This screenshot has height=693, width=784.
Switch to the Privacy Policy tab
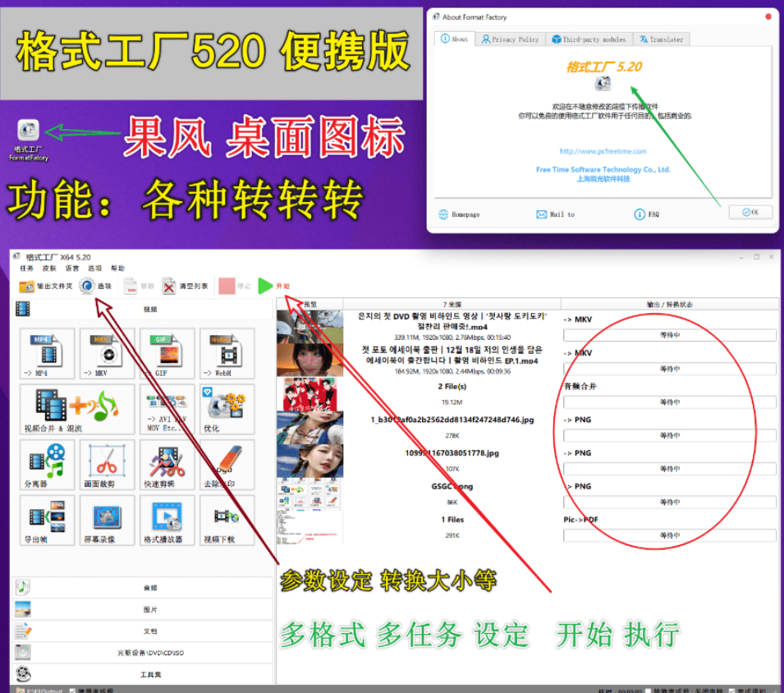(x=510, y=39)
